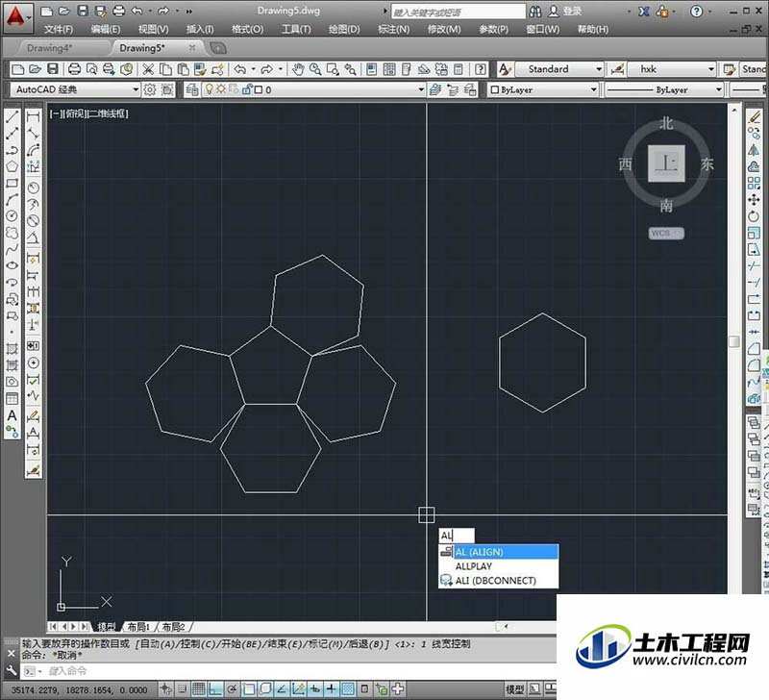Select the Line draw tool

click(12, 116)
